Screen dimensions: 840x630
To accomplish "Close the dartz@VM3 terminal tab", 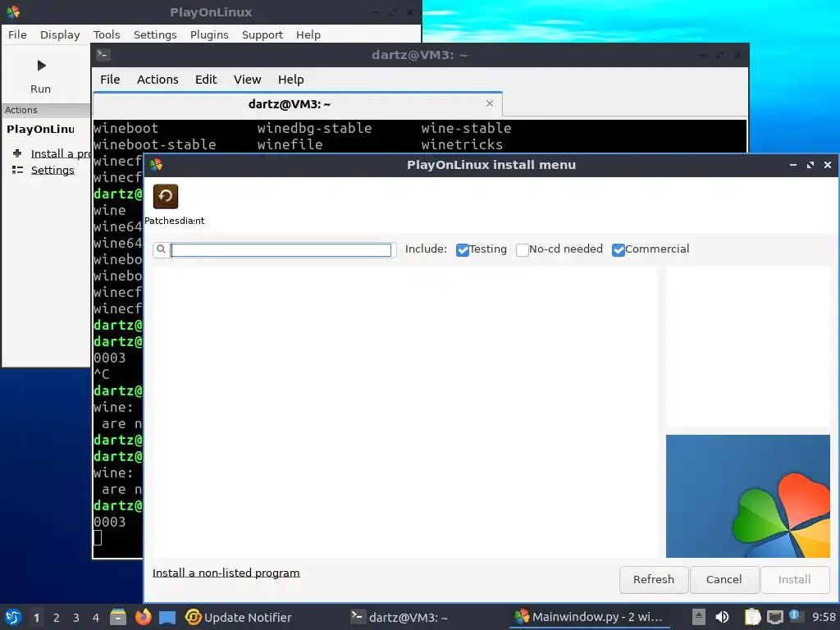I will 490,103.
